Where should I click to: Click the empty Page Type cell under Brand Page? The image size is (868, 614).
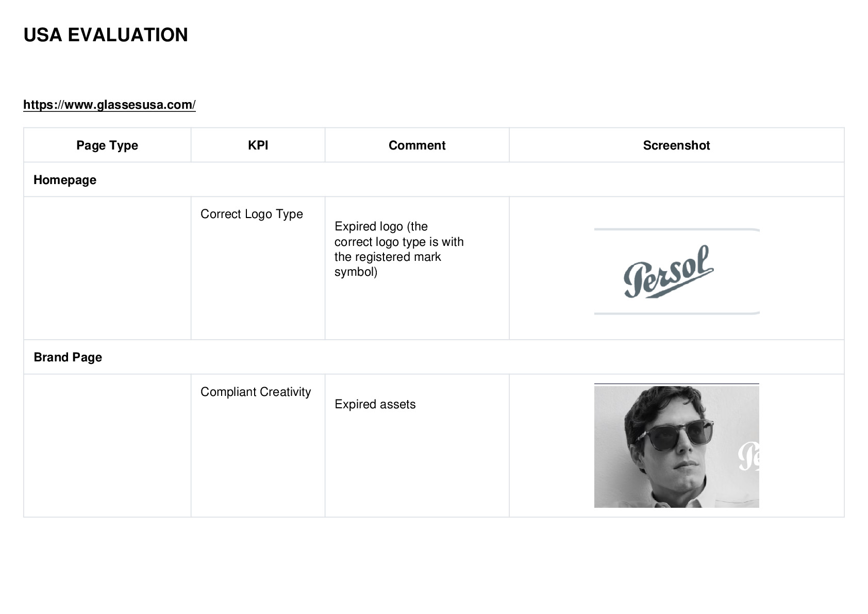tap(107, 446)
